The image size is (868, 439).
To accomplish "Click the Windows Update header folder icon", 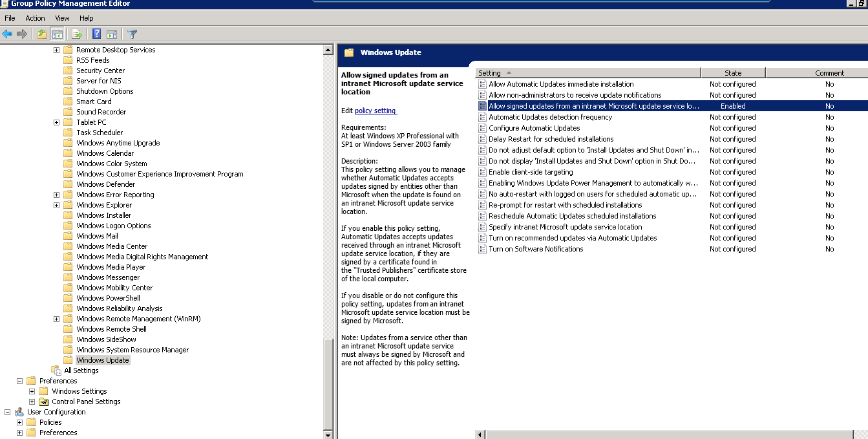I will coord(350,52).
